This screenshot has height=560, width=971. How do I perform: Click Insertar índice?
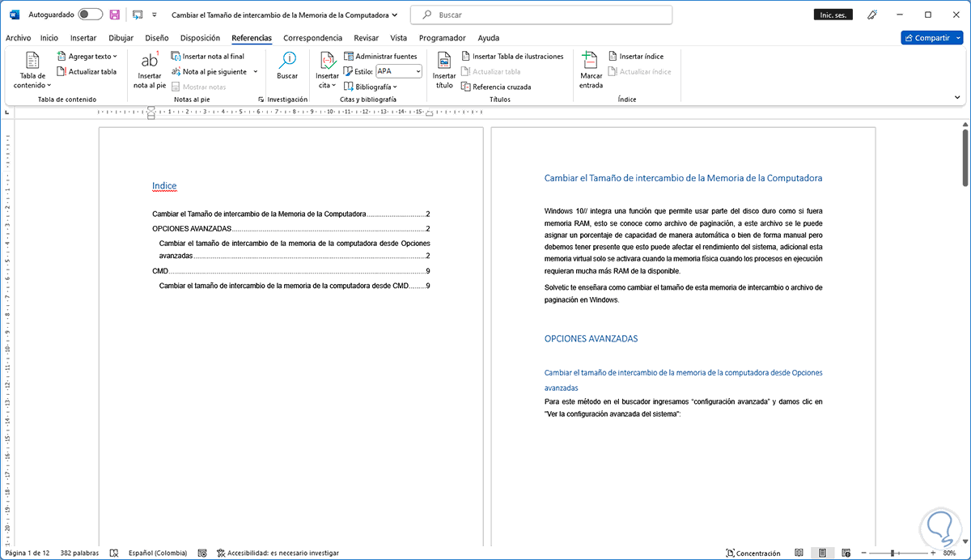point(636,57)
